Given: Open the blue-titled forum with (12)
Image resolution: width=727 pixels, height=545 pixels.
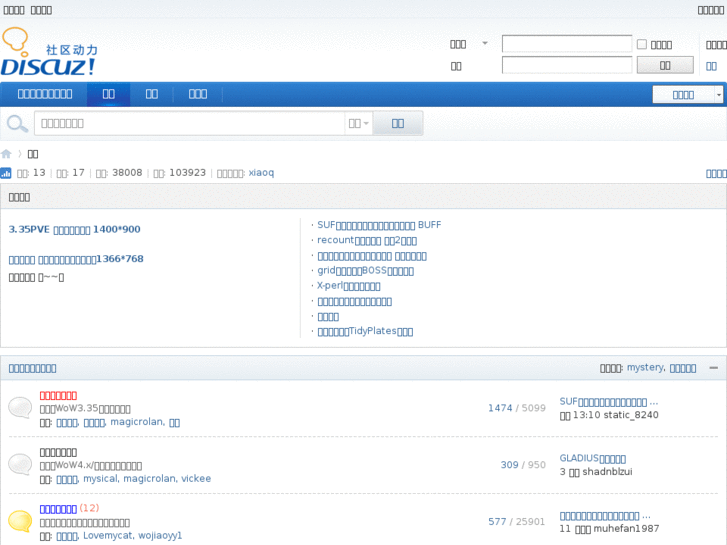Looking at the screenshot, I should (58, 509).
